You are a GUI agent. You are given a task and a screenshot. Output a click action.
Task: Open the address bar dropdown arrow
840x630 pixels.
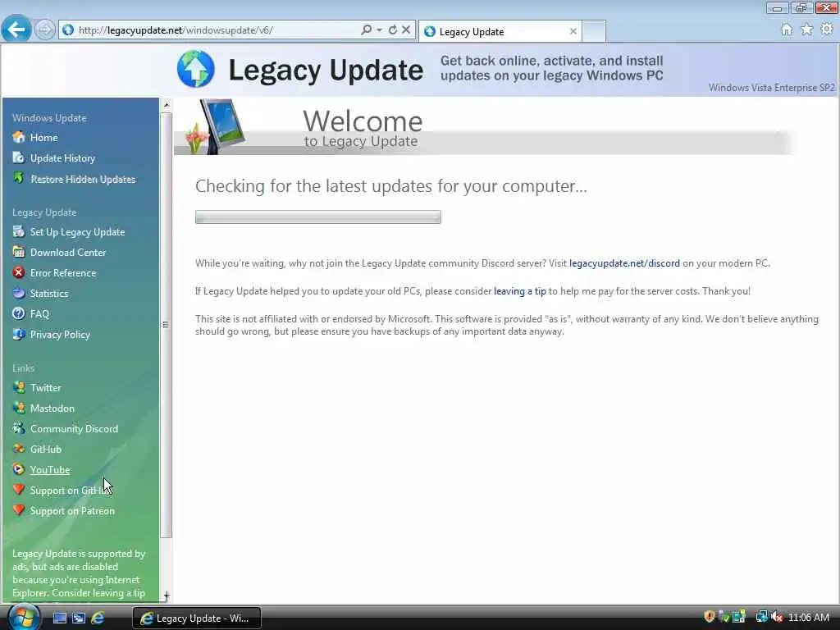point(379,30)
